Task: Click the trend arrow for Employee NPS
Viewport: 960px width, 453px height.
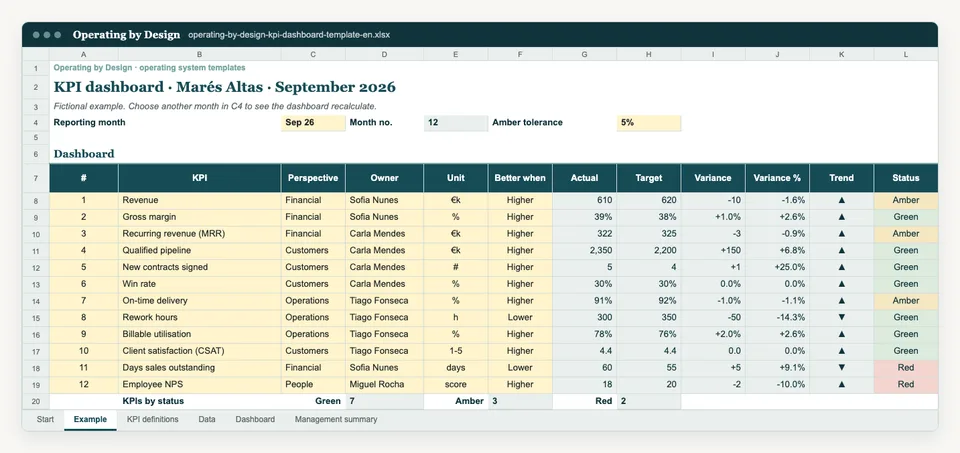Action: (841, 384)
